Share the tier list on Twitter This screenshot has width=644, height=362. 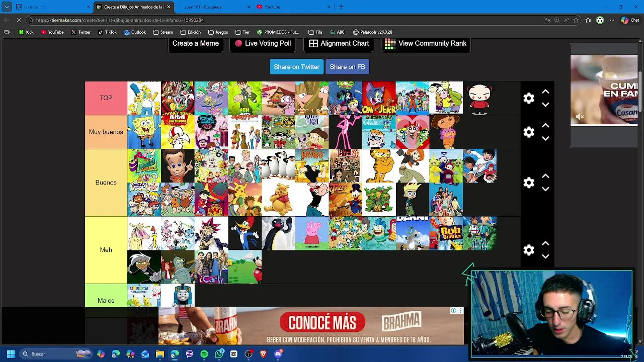(296, 67)
